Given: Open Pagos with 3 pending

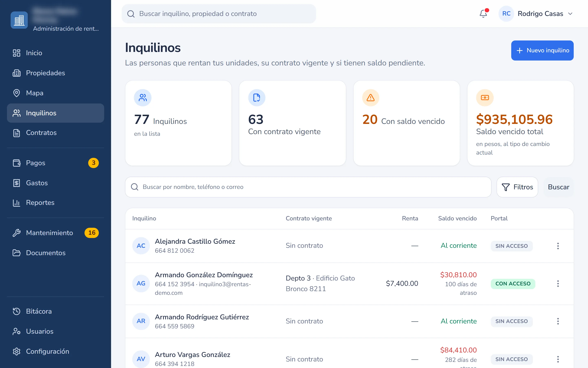Looking at the screenshot, I should point(56,163).
